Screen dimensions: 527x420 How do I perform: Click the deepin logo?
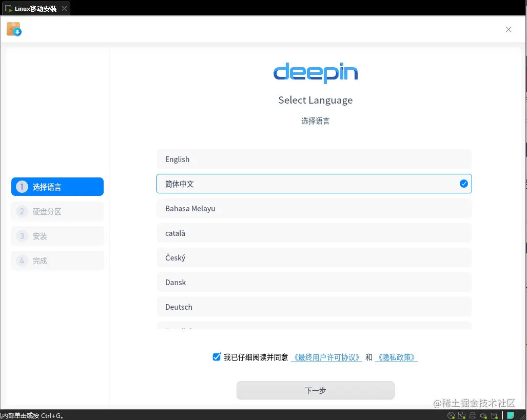[315, 72]
